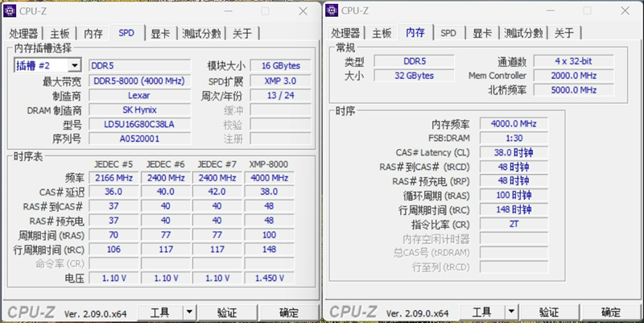
Task: Click the DDR5-8000 (4000 MHz) bandwidth field
Action: [139, 81]
